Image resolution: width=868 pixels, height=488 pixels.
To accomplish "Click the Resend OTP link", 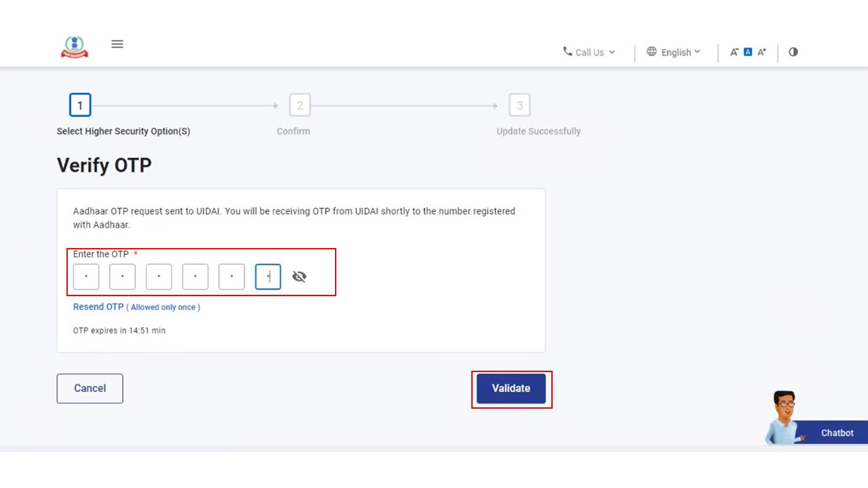I will pyautogui.click(x=98, y=307).
